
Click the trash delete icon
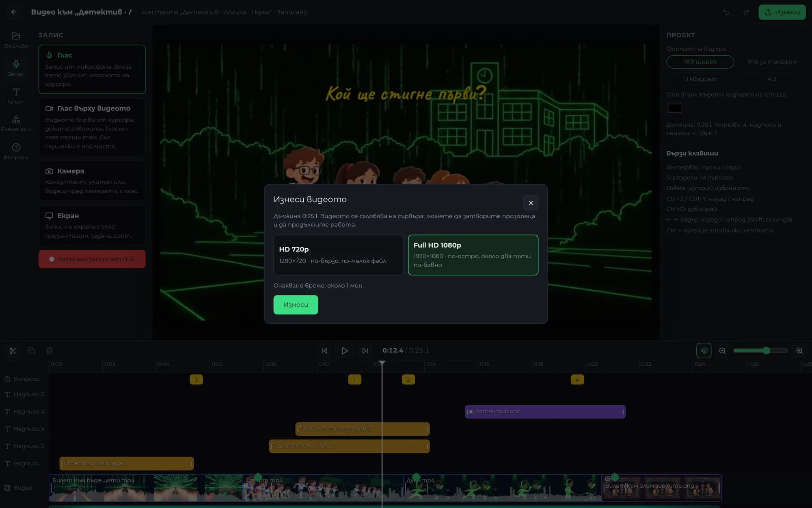50,351
